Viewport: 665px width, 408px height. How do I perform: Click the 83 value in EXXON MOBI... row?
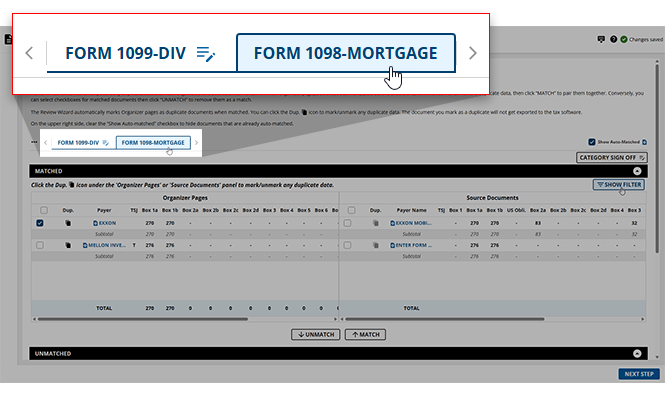[x=537, y=223]
